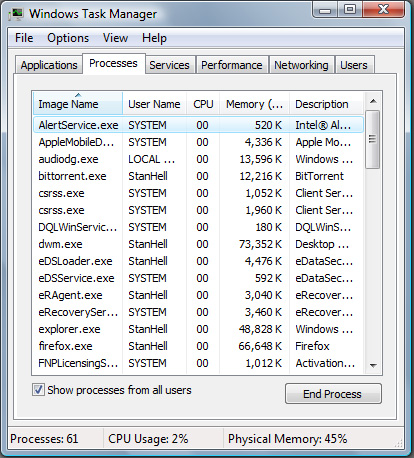This screenshot has height=458, width=414.
Task: Click the process list scrollbar thumb
Action: click(373, 139)
